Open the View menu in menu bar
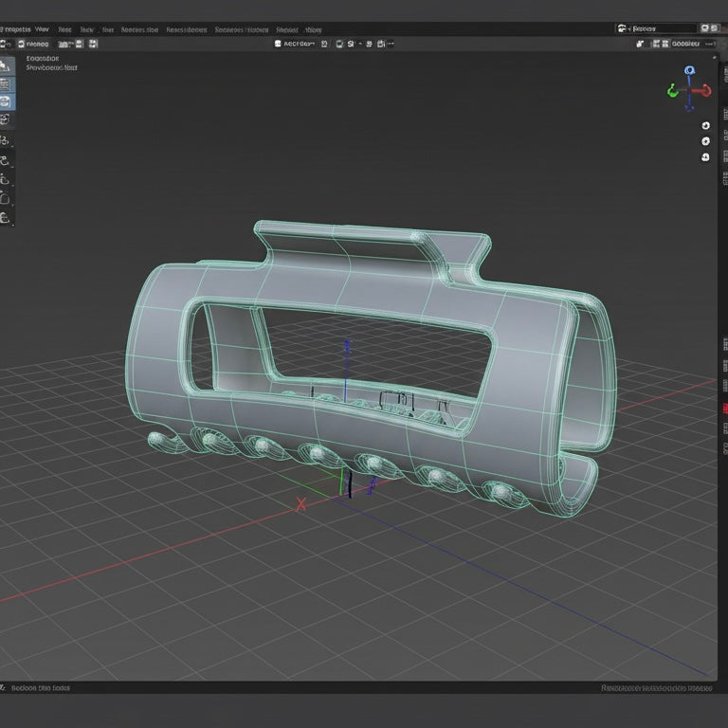This screenshot has height=728, width=728. 42,29
